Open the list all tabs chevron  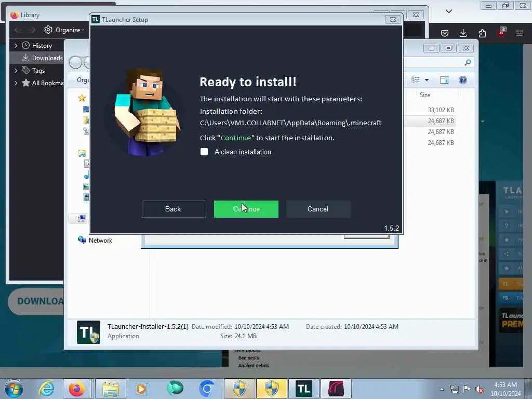[x=448, y=11]
